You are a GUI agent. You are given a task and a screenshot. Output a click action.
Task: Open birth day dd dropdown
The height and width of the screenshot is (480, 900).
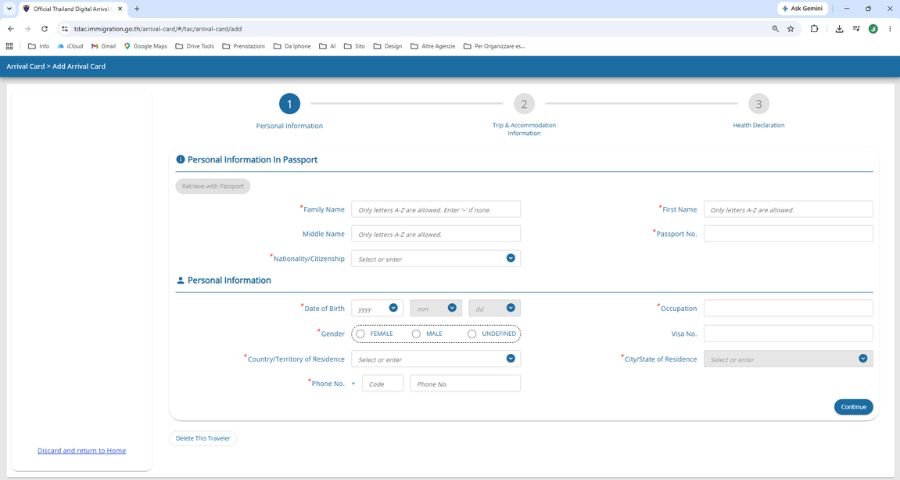(495, 308)
